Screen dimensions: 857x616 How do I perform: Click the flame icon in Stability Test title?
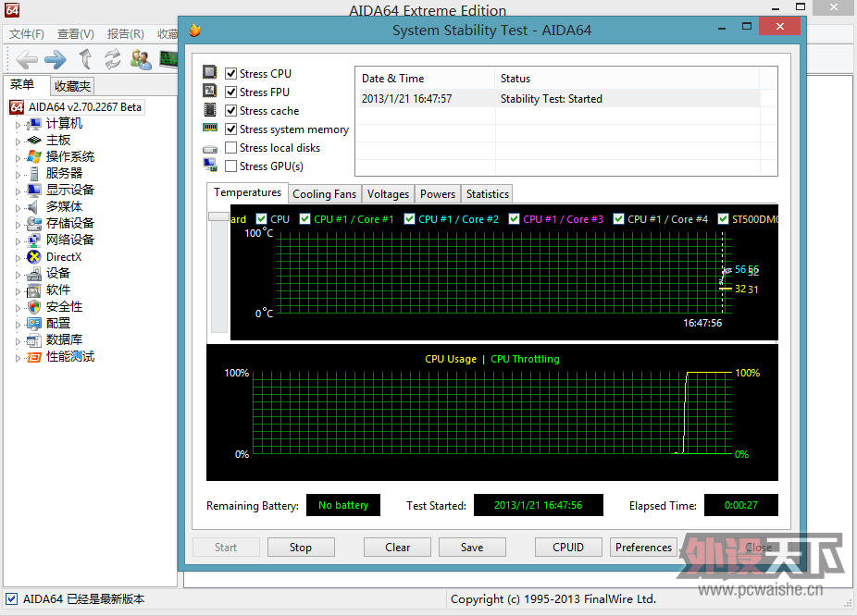coord(195,30)
